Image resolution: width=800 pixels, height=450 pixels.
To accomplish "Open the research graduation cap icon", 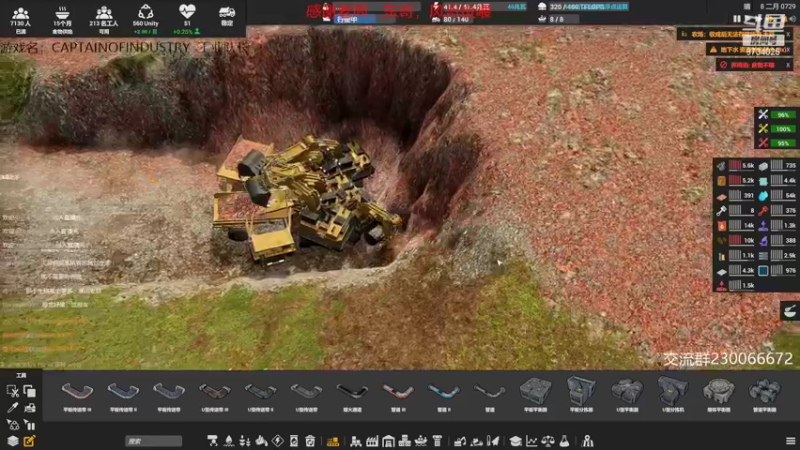I will point(515,441).
